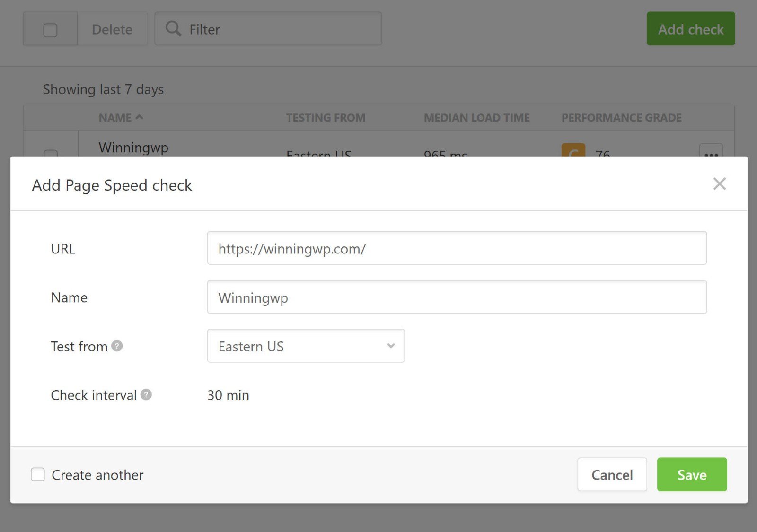Click the Add check button
757x532 pixels.
click(x=691, y=29)
